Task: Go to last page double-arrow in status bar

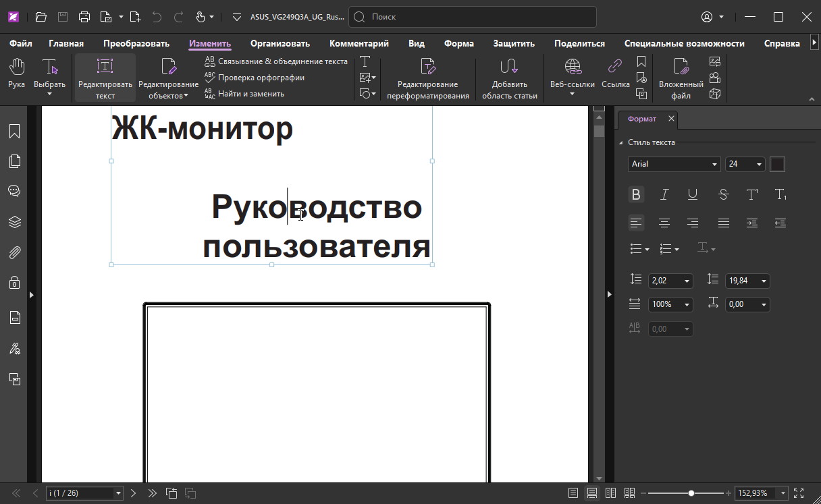Action: [153, 493]
